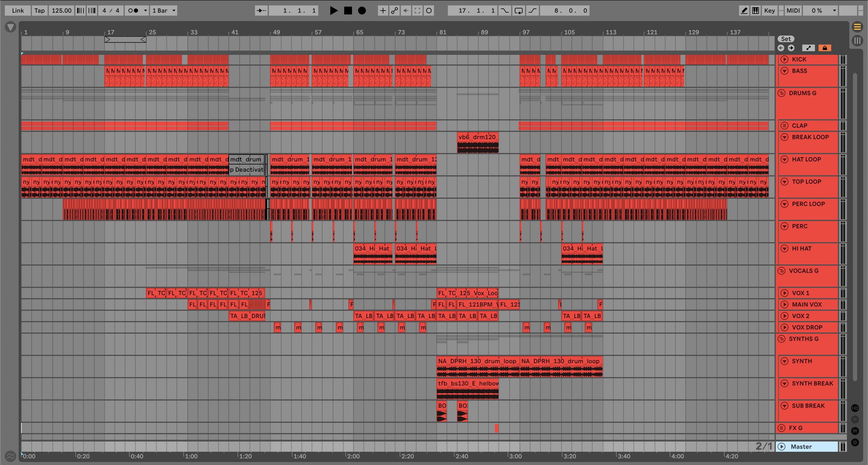Click the 125.00 tempo field
The image size is (868, 465).
tap(61, 11)
